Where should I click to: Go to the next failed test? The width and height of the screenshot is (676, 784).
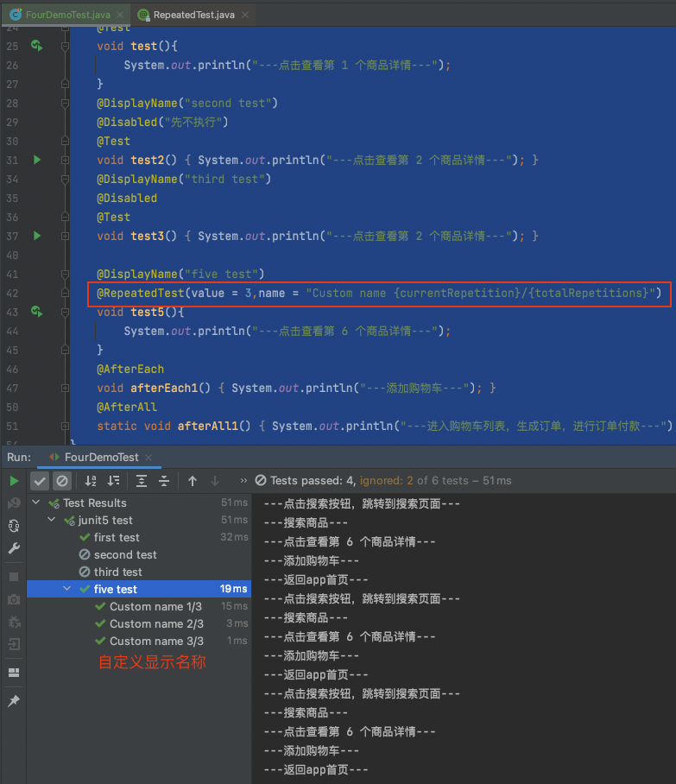point(215,481)
